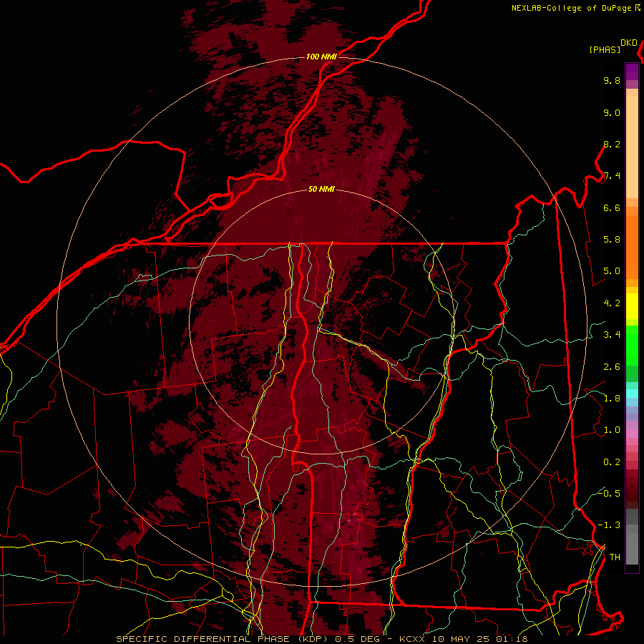Click the KCXX station identifier in the caption
This screenshot has width=644, height=644.
pos(411,639)
